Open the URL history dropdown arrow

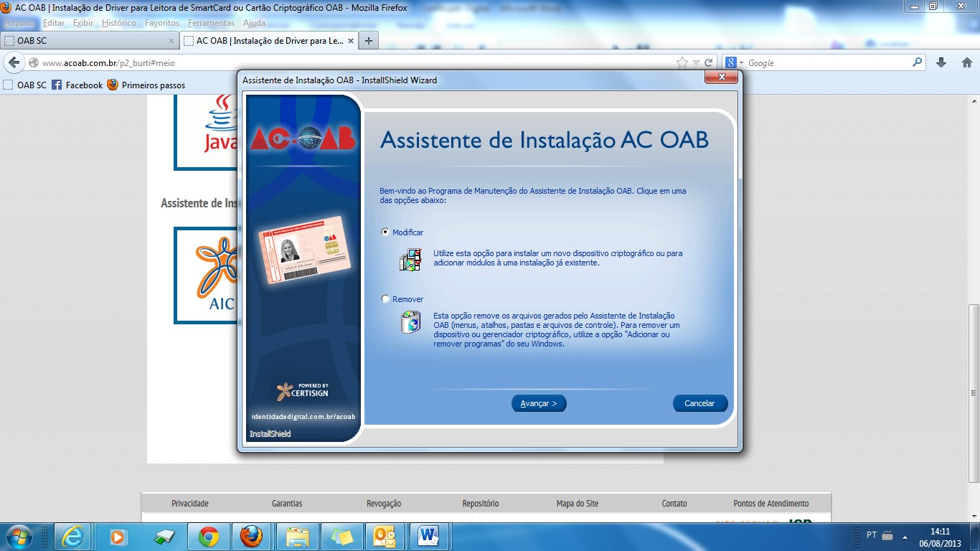(x=696, y=63)
